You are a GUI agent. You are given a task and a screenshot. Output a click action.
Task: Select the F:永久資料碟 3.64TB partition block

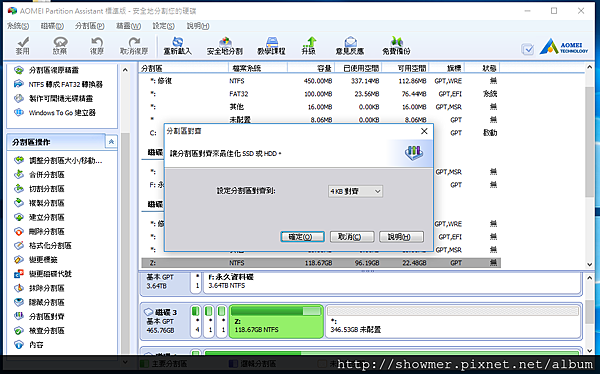click(x=392, y=283)
